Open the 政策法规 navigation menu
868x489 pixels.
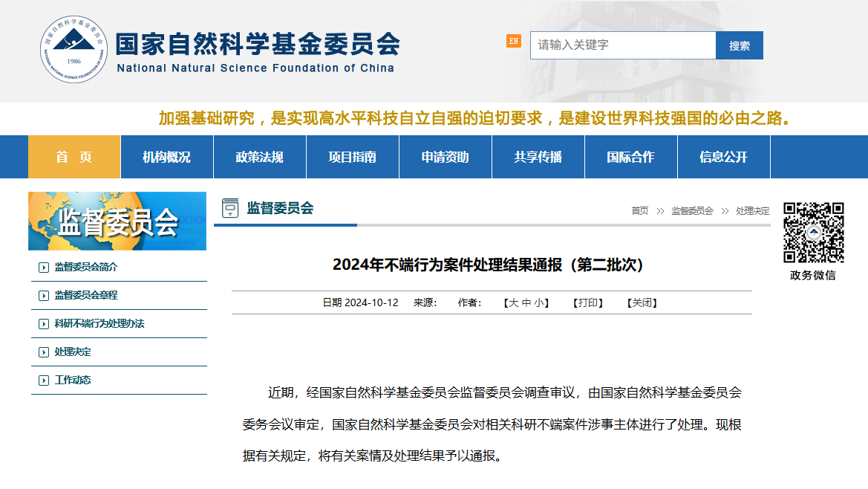pos(259,157)
